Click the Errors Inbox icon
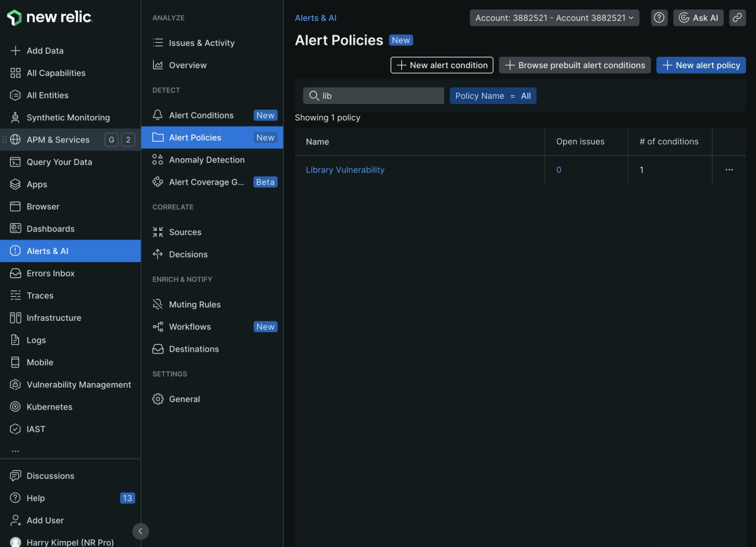Viewport: 756px width, 547px height. click(x=14, y=273)
